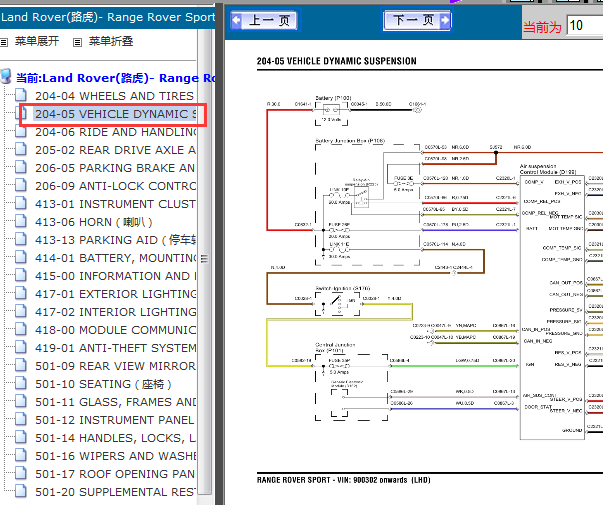Click the computer icon beside the root node
Screen dimensions: 603x505
coord(6,76)
